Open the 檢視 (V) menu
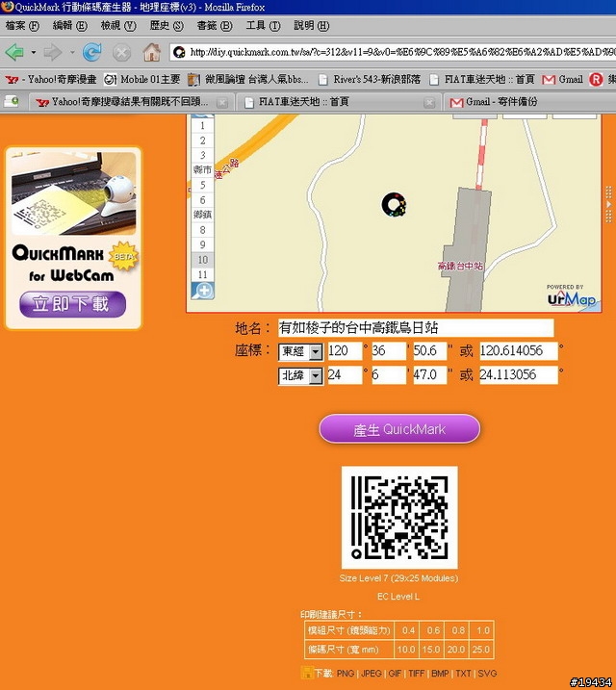 118,26
